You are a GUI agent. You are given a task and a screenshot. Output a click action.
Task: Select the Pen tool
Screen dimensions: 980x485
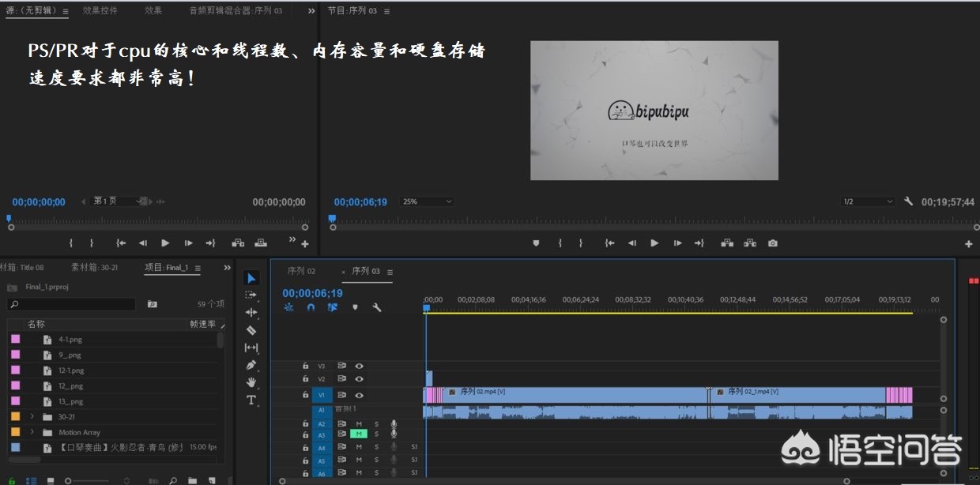251,365
